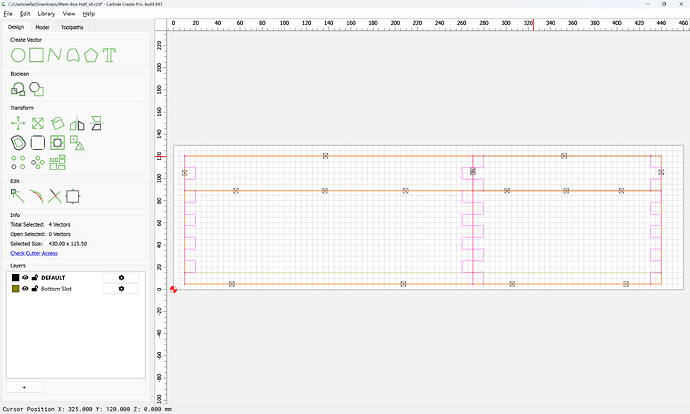
Task: Click the Flip icon with trapezoids across a line
Action: [96, 124]
